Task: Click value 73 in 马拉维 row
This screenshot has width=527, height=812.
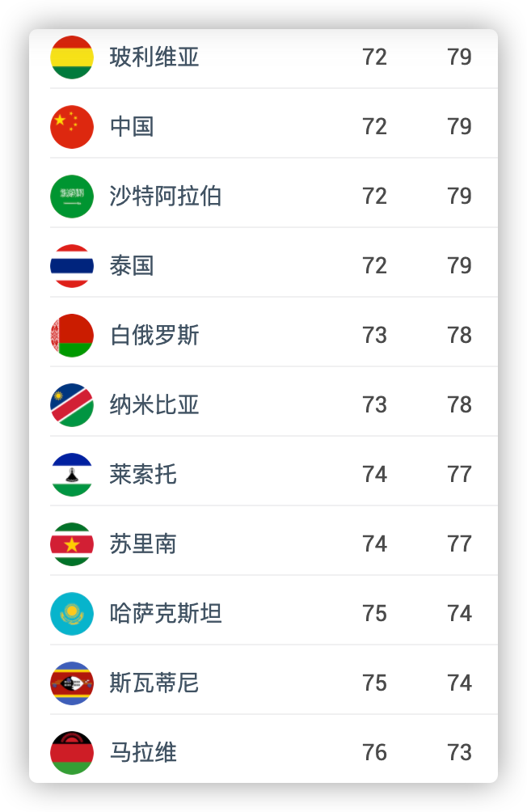Action: [x=459, y=753]
